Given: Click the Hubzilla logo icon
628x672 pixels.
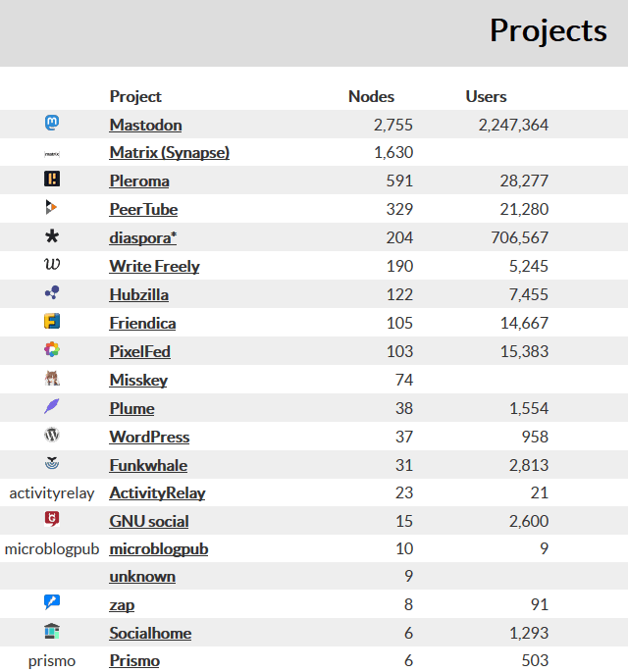Looking at the screenshot, I should pos(52,293).
